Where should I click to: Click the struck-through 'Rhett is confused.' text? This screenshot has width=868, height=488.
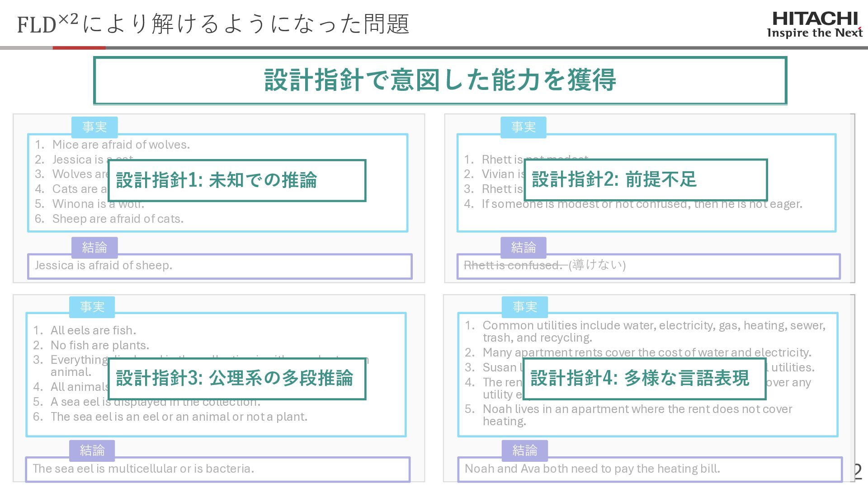513,266
